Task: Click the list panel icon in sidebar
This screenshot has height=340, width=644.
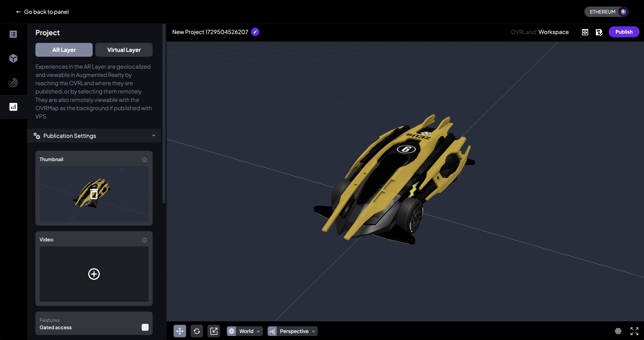Action: [x=13, y=34]
